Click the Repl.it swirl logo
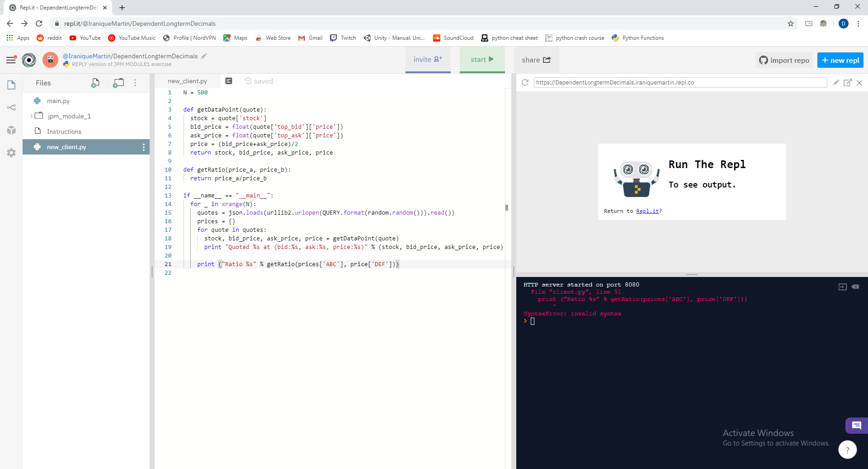The image size is (868, 469). click(x=29, y=60)
